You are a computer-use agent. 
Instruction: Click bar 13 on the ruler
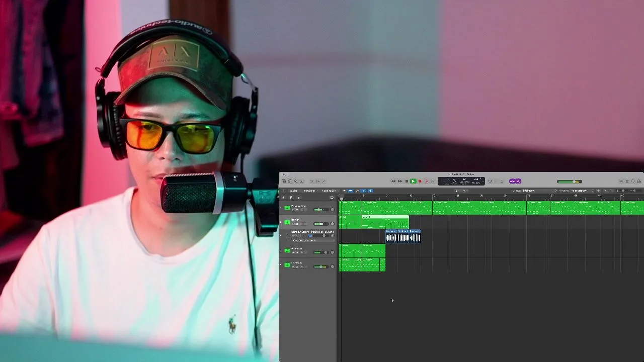point(411,196)
